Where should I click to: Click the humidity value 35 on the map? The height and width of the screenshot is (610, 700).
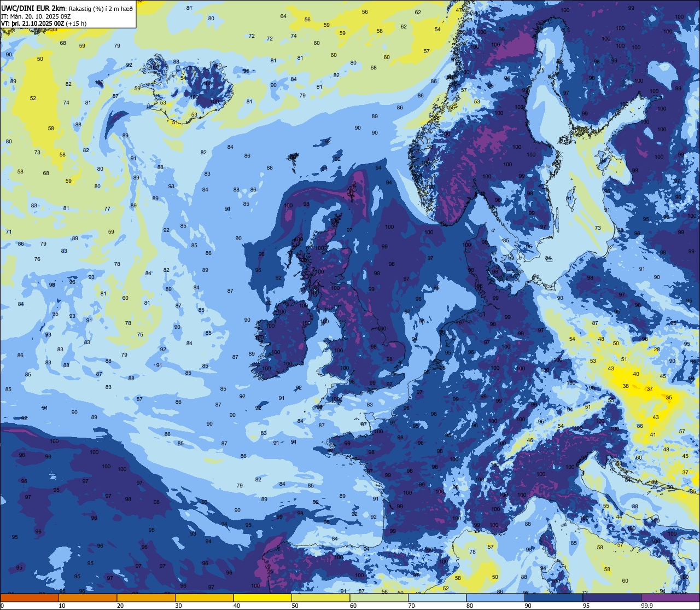[669, 398]
